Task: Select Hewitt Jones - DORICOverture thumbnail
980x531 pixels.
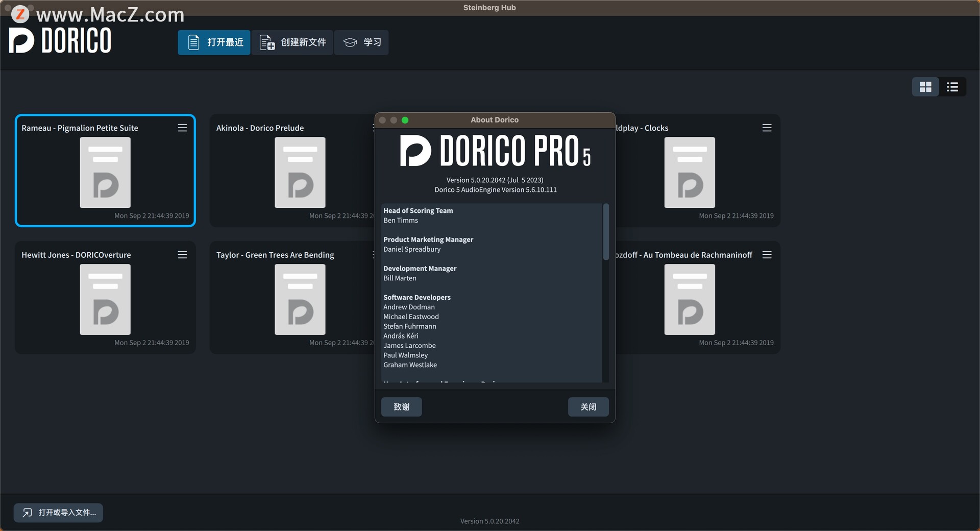Action: click(x=105, y=300)
